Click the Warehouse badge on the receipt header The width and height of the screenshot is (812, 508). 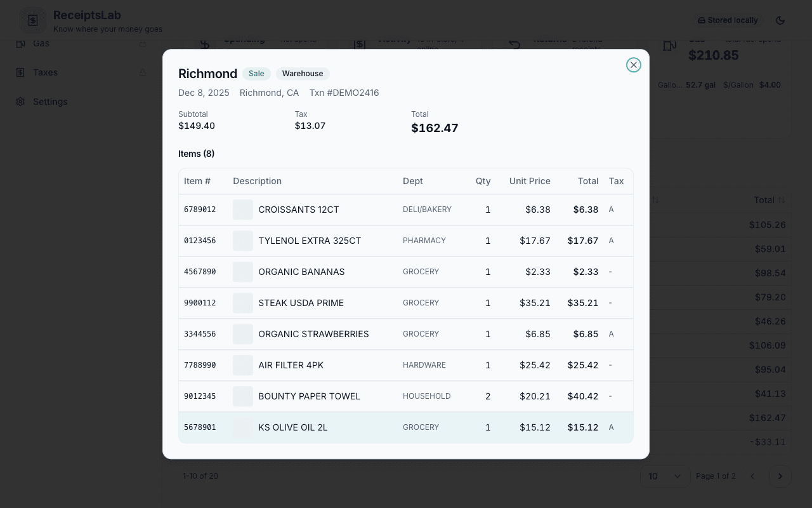[x=303, y=74]
